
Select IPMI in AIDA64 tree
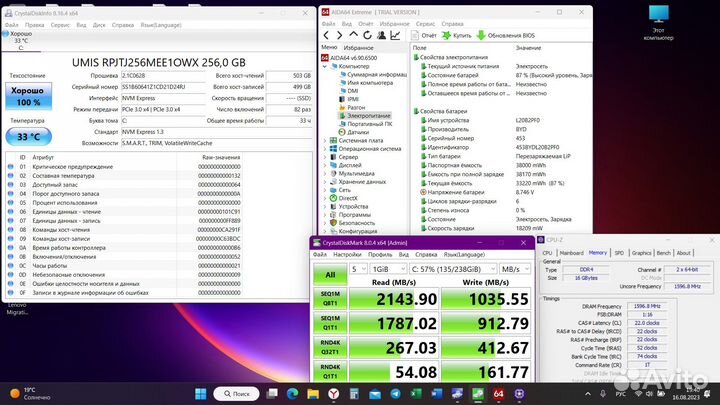tap(349, 99)
